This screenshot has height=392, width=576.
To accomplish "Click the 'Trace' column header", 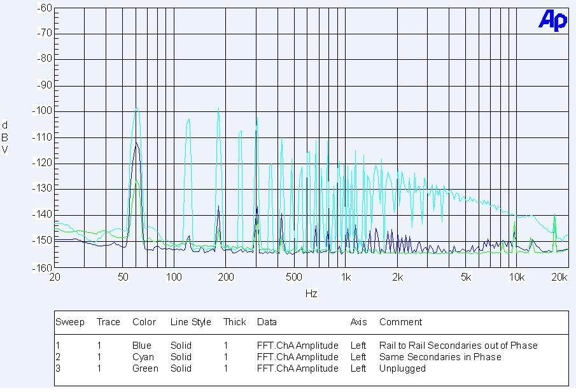I will [108, 322].
